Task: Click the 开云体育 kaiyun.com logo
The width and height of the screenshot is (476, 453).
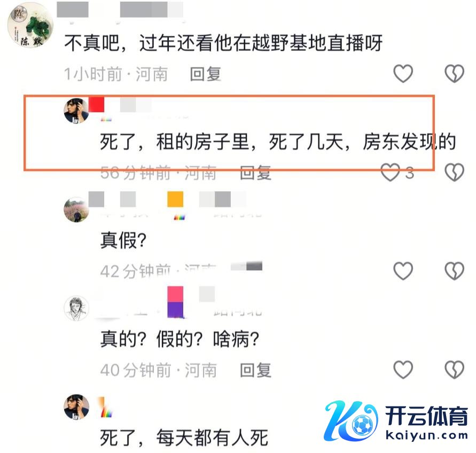Action: [396, 420]
